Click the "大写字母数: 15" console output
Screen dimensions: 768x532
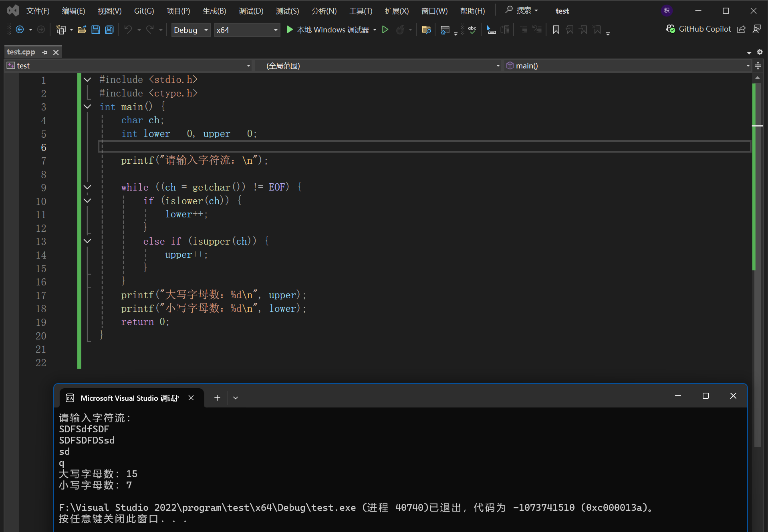(98, 474)
